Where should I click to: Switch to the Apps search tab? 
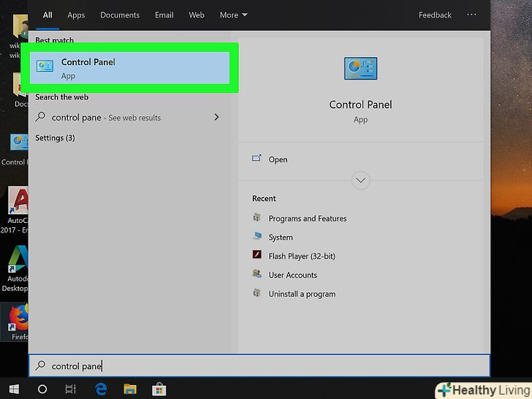tap(76, 15)
